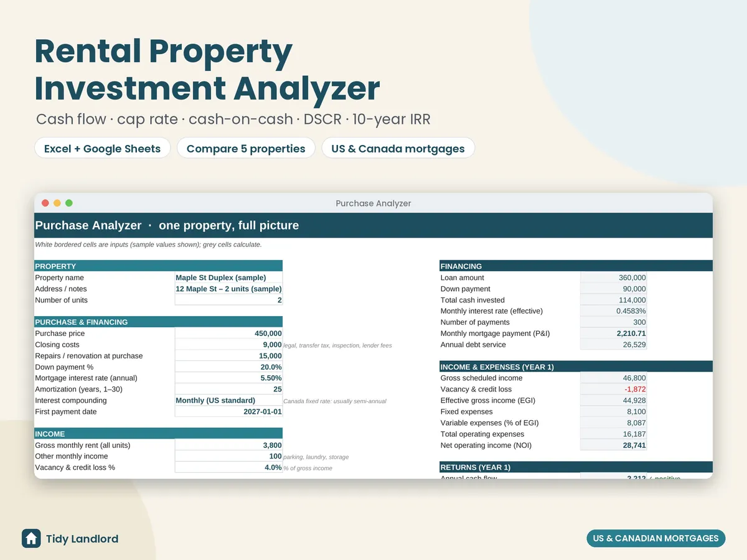Click the RETURNS (YEAR 1) header
This screenshot has width=747, height=560.
[x=576, y=467]
